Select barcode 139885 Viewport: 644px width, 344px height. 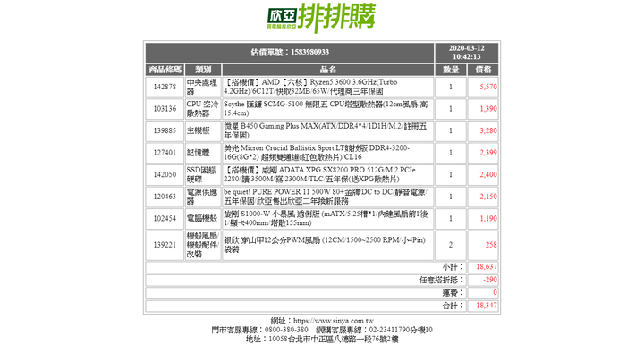click(165, 130)
